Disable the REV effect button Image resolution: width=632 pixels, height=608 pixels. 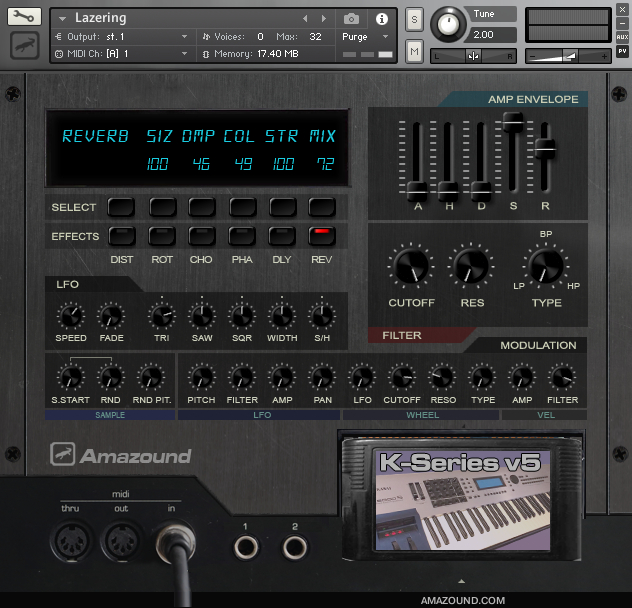pyautogui.click(x=322, y=236)
